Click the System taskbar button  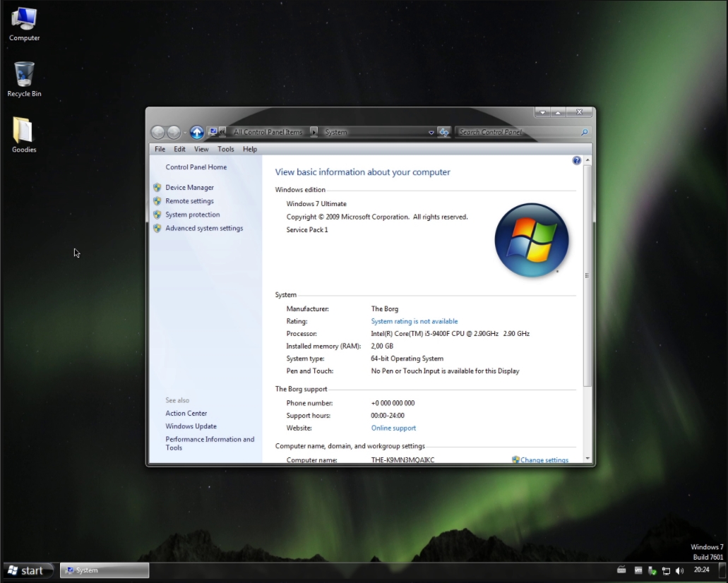(x=105, y=570)
